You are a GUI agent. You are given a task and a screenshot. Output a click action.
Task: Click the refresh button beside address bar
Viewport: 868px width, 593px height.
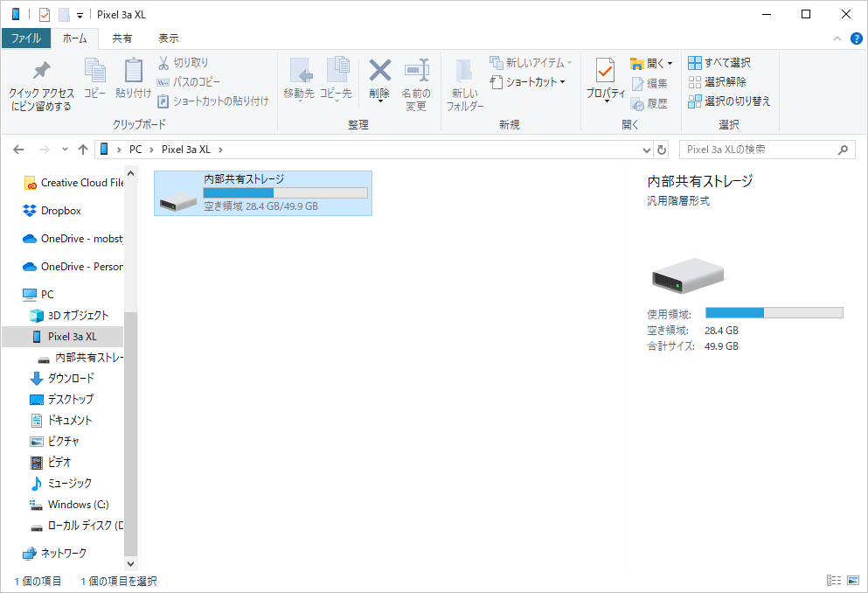(662, 150)
